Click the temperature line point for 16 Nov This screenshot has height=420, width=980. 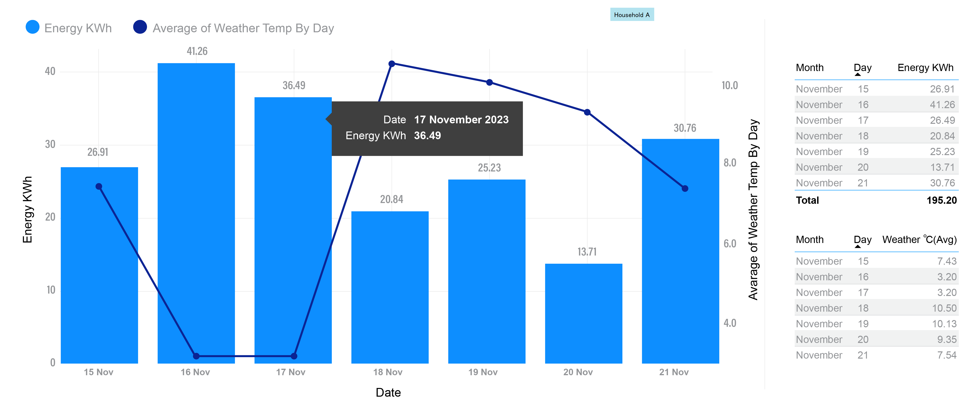click(196, 356)
